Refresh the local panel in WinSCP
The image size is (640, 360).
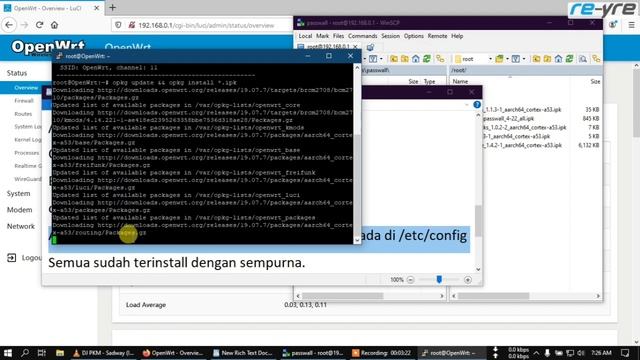coord(427,59)
